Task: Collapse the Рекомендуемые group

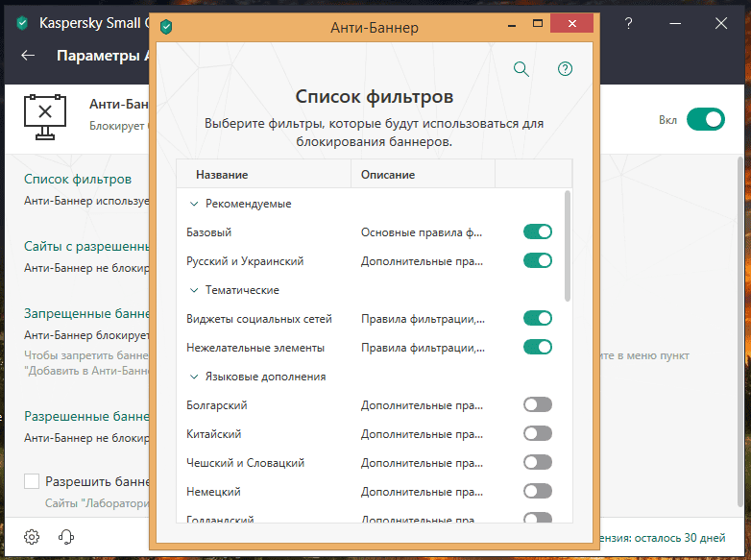Action: pyautogui.click(x=194, y=204)
